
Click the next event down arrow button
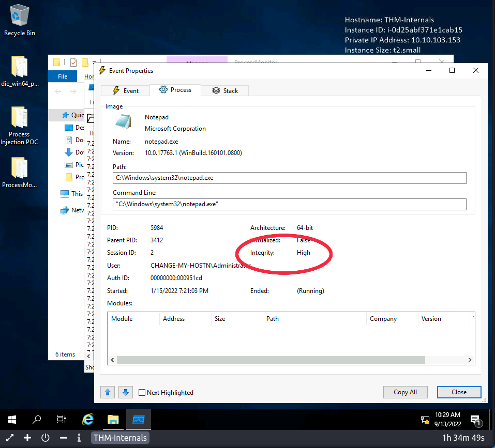pyautogui.click(x=125, y=392)
